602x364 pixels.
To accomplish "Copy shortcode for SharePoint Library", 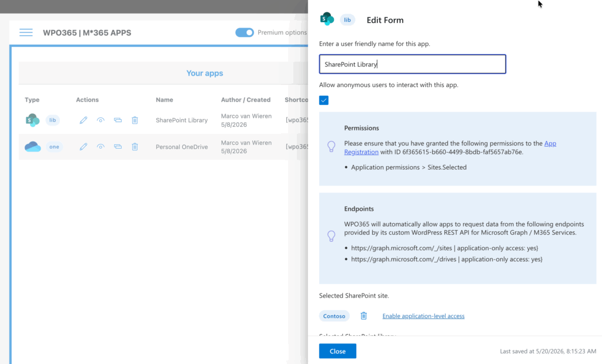I will click(x=118, y=120).
